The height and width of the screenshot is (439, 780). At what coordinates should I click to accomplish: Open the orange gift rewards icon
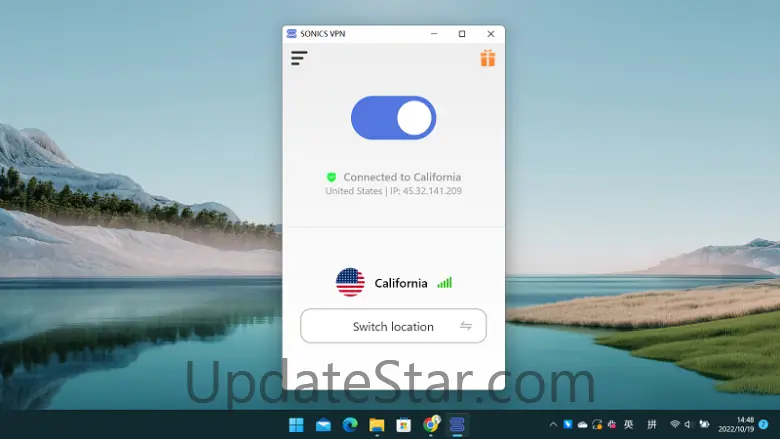[x=488, y=58]
